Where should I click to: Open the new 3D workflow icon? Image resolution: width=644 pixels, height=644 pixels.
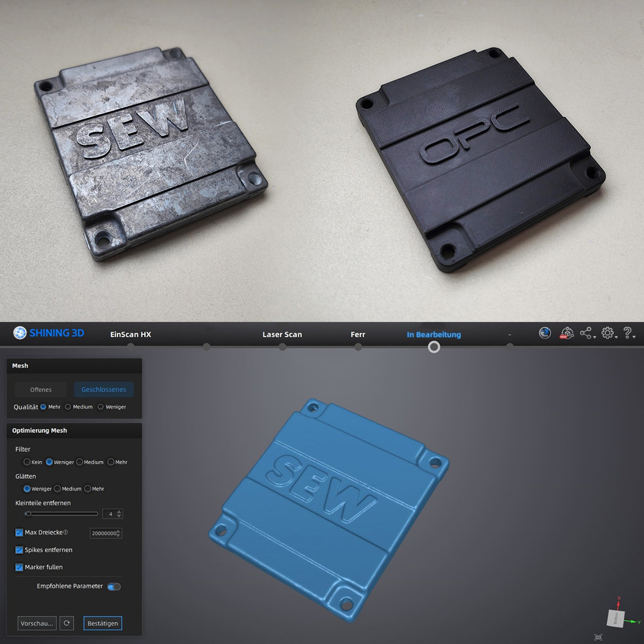[567, 333]
